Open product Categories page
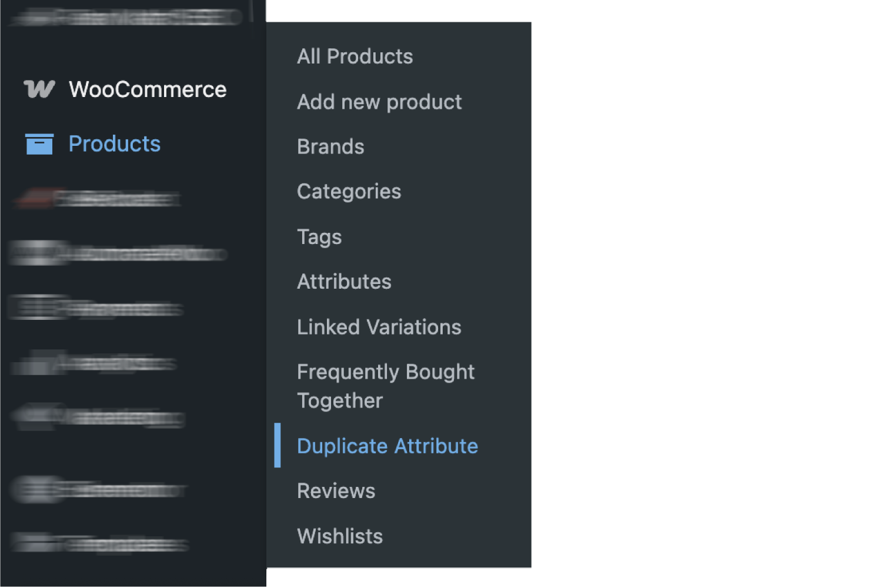882x588 pixels. pyautogui.click(x=349, y=192)
